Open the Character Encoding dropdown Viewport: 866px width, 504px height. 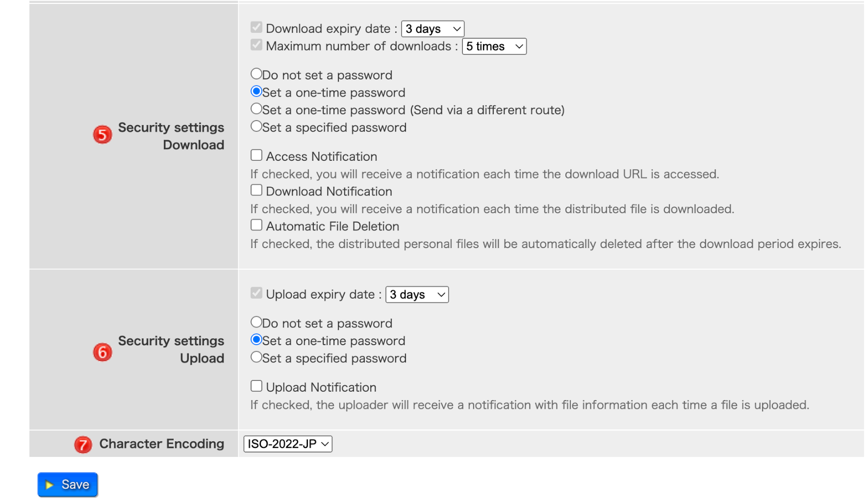288,444
